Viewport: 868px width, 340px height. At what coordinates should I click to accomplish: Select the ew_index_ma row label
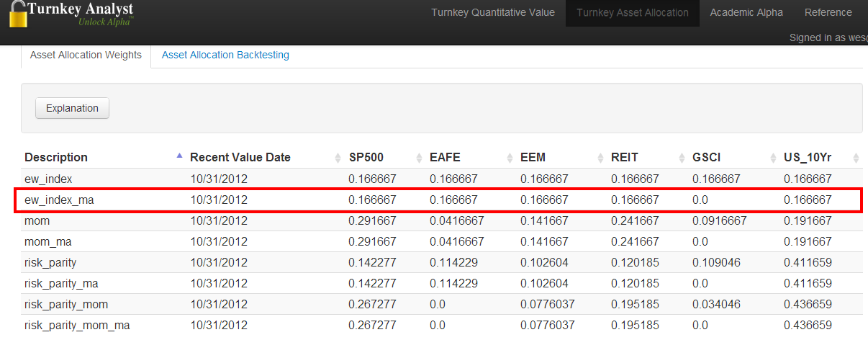point(59,200)
